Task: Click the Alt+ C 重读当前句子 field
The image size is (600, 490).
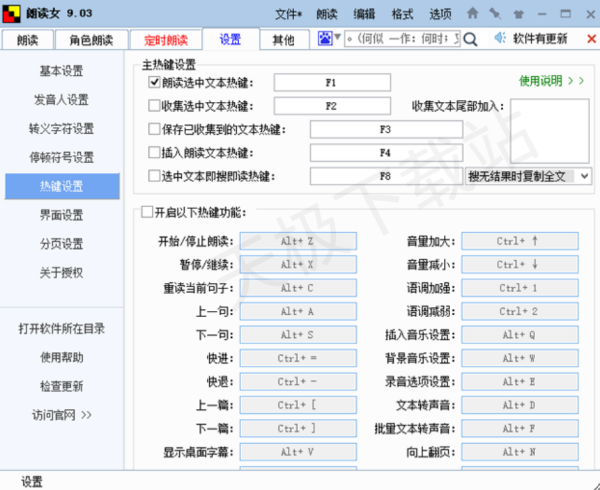Action: 298,288
